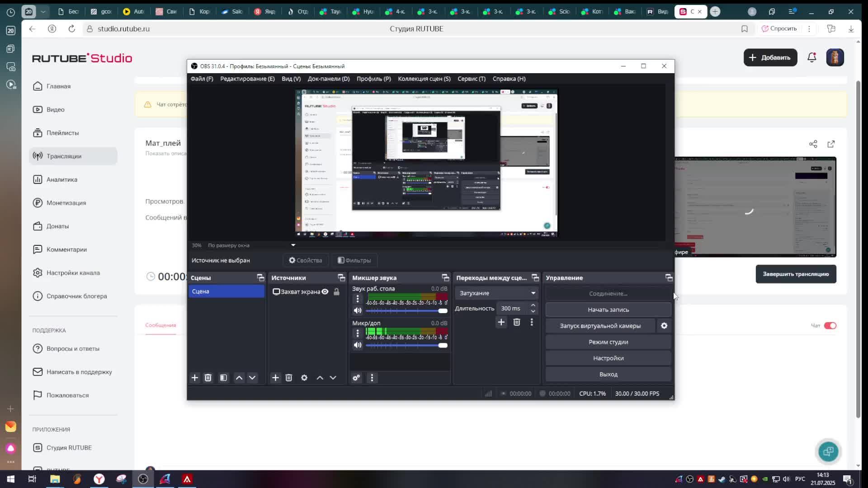The width and height of the screenshot is (868, 488).
Task: Adjust the Микр/доп volume slider
Action: 443,346
